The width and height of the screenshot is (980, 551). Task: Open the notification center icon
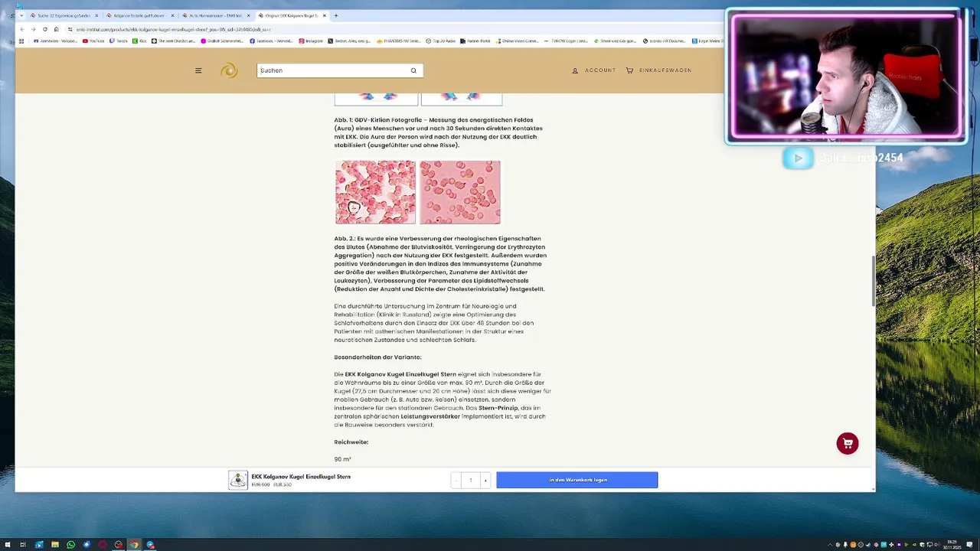click(970, 544)
